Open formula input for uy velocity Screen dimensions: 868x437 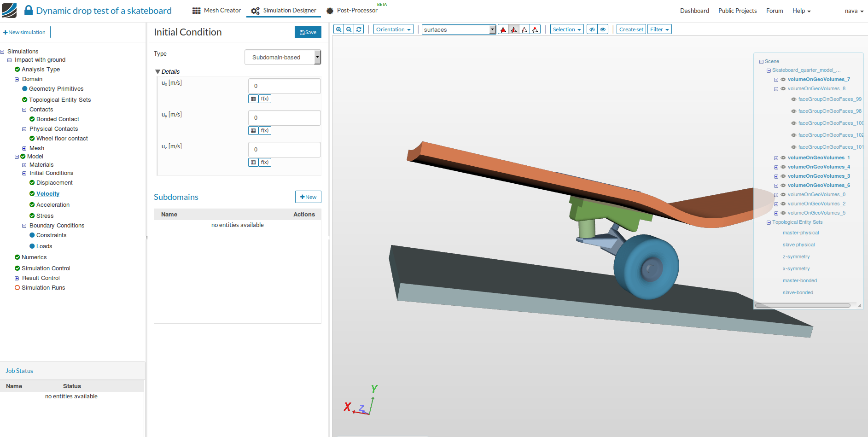coord(265,130)
